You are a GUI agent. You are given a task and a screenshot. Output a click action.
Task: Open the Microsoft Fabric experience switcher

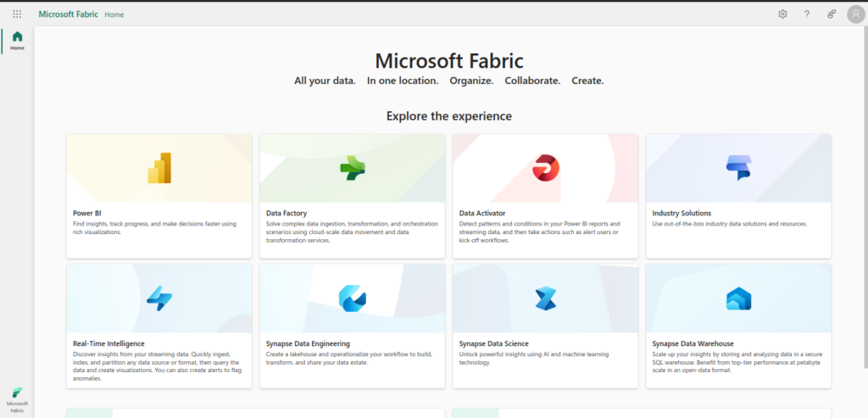click(17, 398)
